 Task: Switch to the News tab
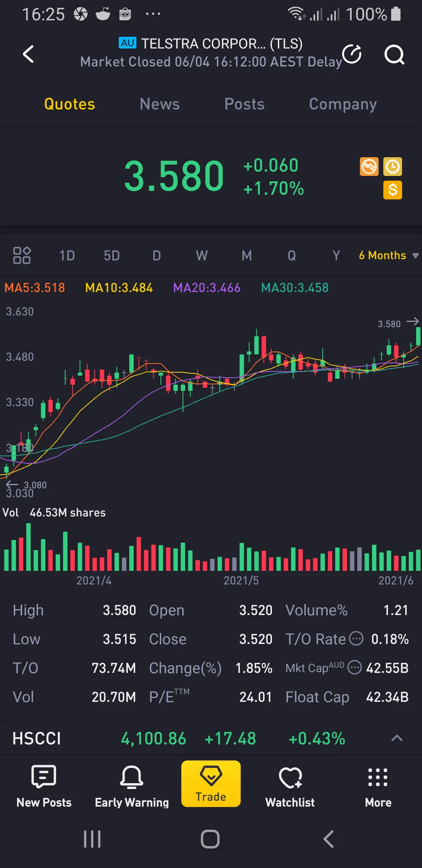tap(160, 104)
